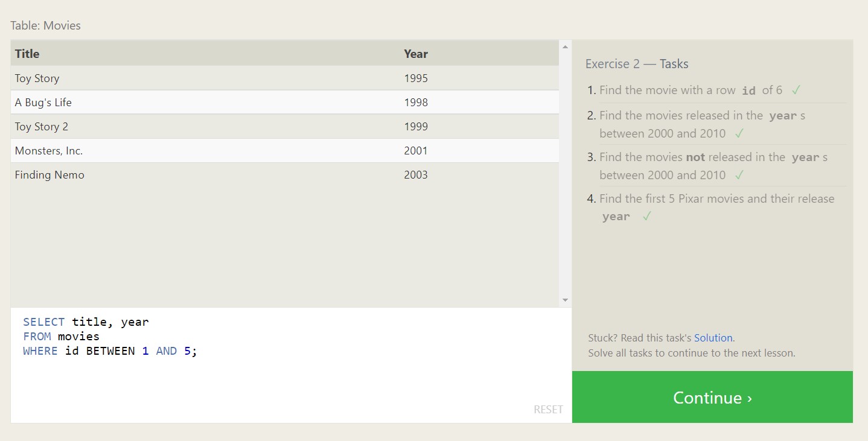Select the A Bug's Life title cell
Image resolution: width=868 pixels, height=441 pixels.
point(43,103)
